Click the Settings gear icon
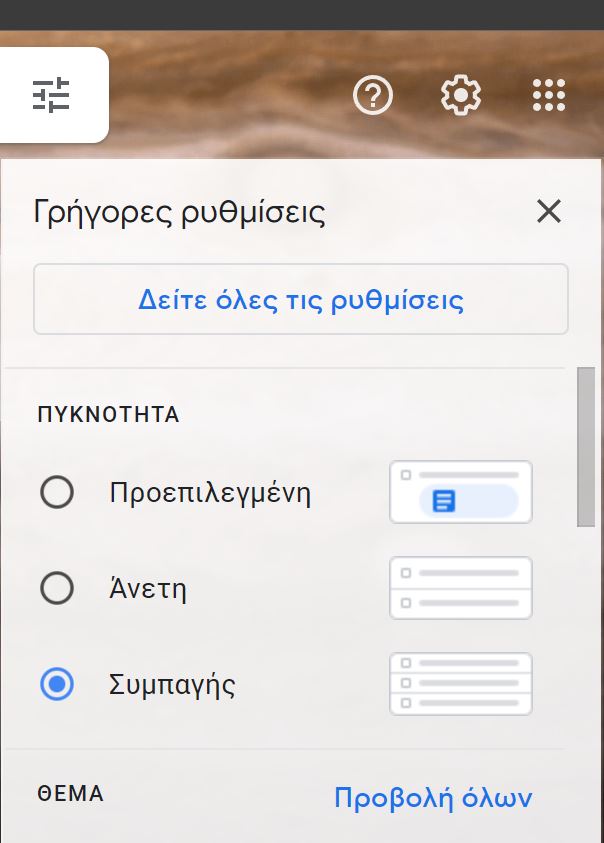 [461, 95]
